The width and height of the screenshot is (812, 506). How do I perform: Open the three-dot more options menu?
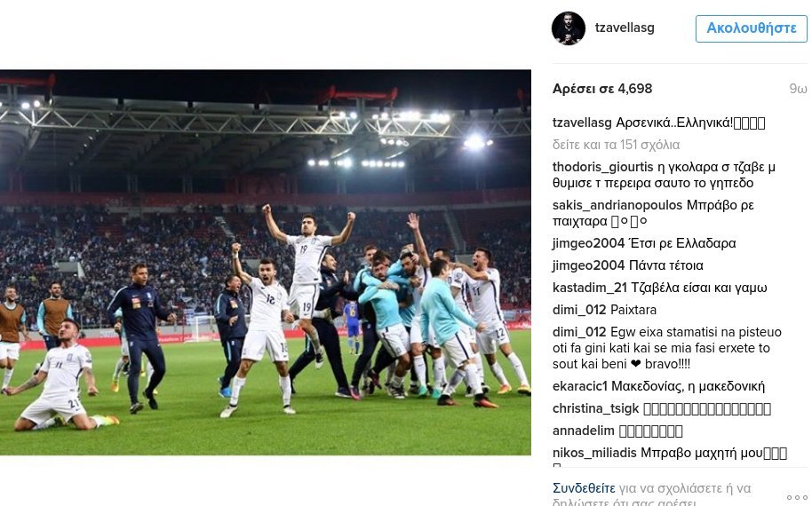797,497
